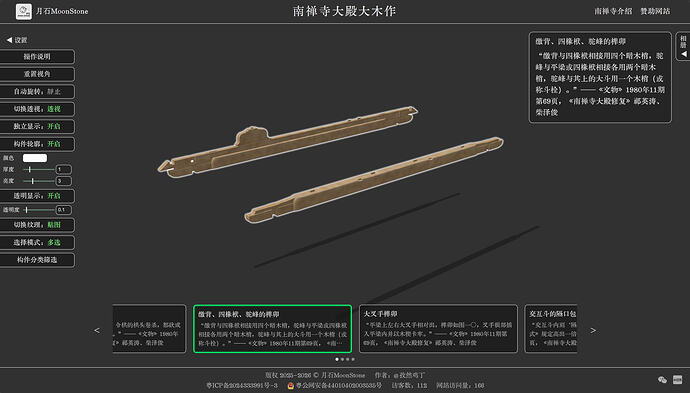This screenshot has height=393, width=690.
Task: Adjust the 厚度 thickness slider
Action: click(x=39, y=169)
